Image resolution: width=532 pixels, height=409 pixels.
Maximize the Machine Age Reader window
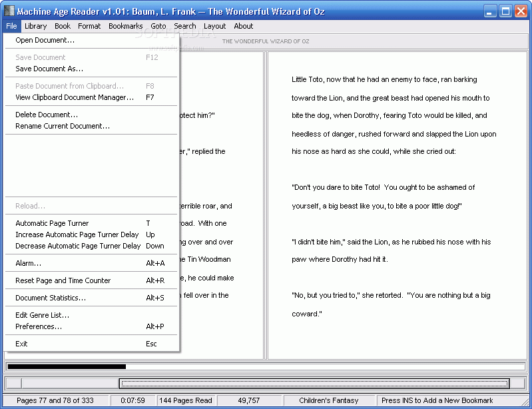coord(505,11)
